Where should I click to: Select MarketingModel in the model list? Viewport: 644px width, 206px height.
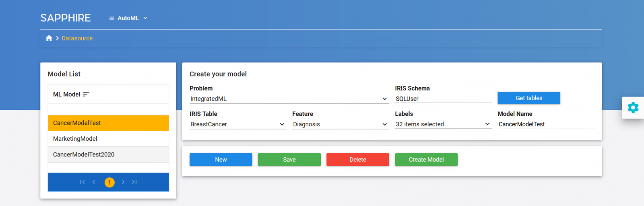pyautogui.click(x=75, y=139)
